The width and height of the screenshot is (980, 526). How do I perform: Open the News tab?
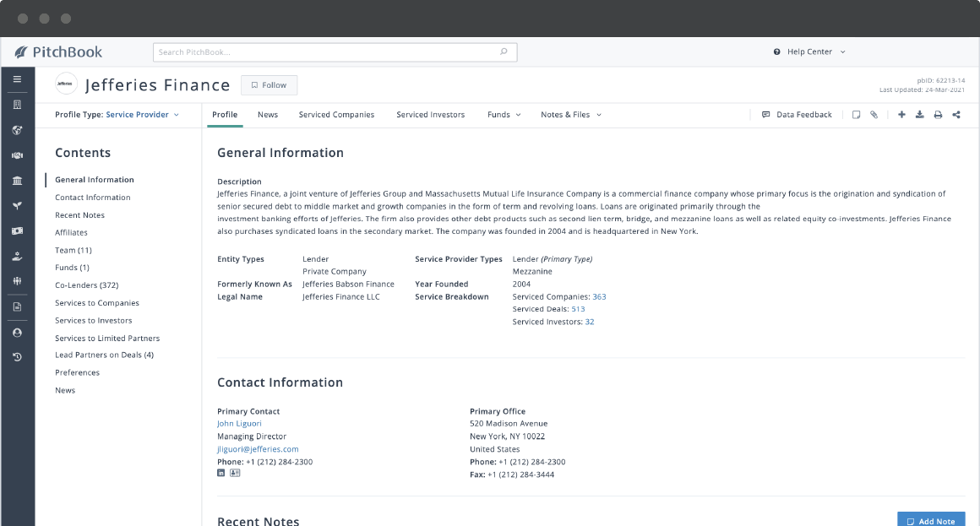tap(268, 114)
